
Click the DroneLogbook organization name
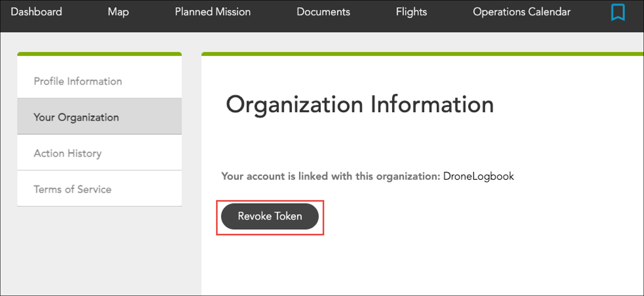pyautogui.click(x=478, y=176)
